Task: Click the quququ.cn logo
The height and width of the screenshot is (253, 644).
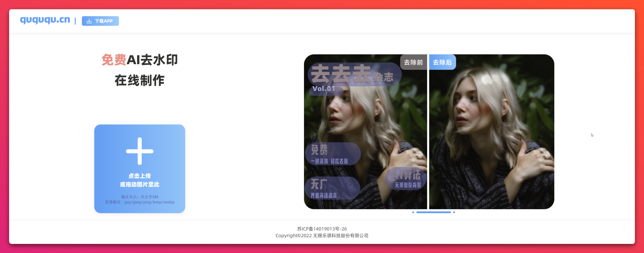Action: click(x=45, y=20)
